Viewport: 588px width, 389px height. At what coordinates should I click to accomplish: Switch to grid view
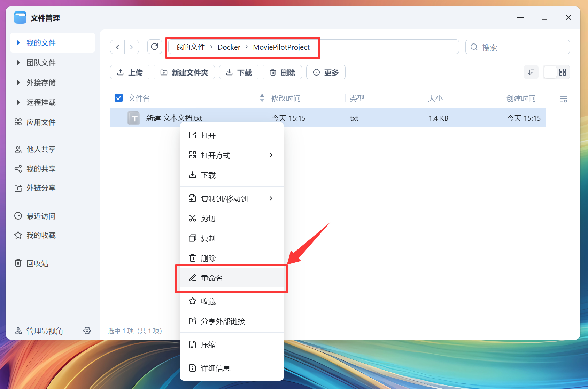point(563,72)
